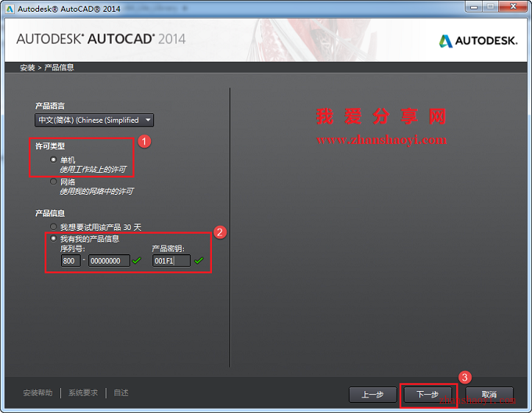Click the serial number field showing 00000000
532x413 pixels.
pos(109,260)
